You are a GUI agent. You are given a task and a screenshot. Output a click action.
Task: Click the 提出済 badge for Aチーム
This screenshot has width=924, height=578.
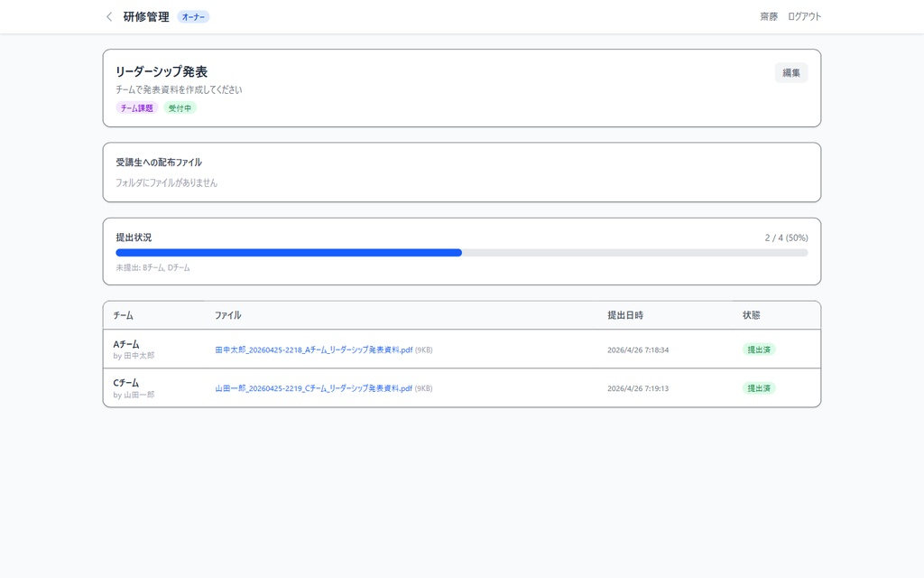761,349
